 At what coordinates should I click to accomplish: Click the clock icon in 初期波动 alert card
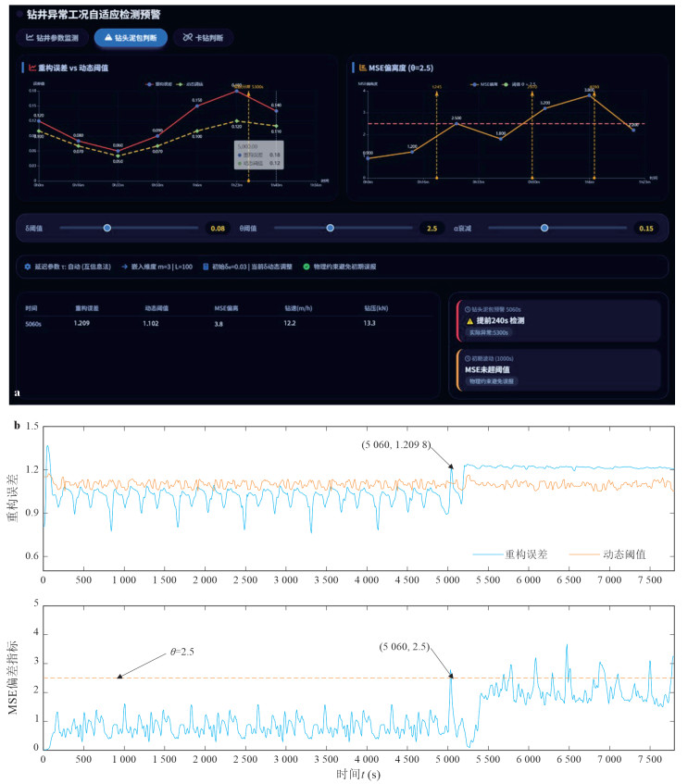coord(468,358)
